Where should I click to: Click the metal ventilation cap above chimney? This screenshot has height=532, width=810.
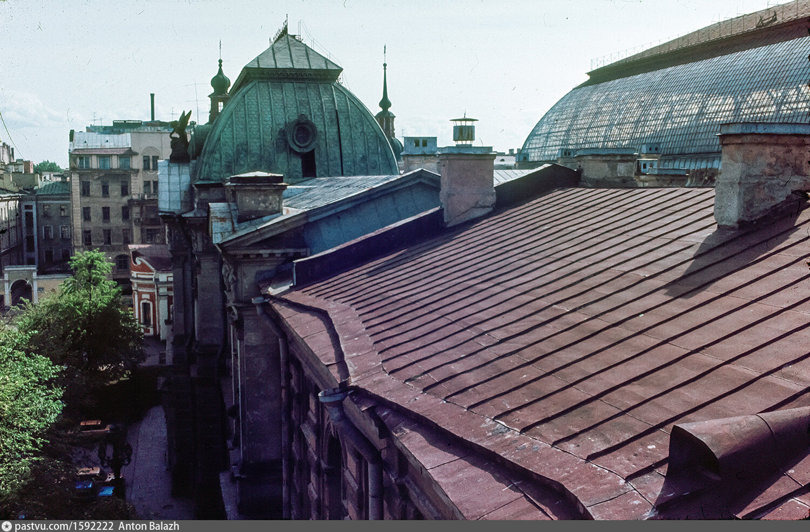point(464,131)
